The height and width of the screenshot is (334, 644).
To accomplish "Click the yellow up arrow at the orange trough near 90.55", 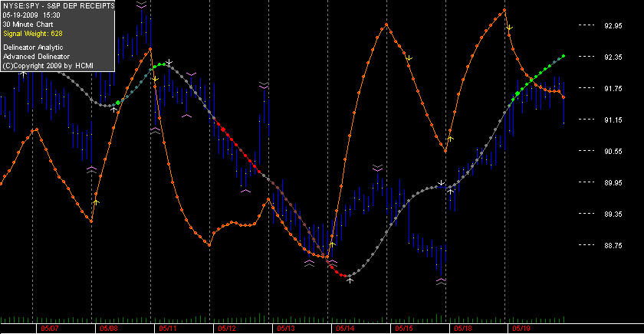I will point(450,139).
